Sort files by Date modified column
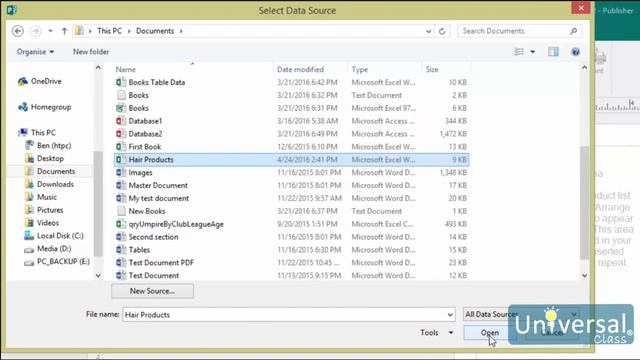This screenshot has width=640, height=360. pyautogui.click(x=300, y=69)
